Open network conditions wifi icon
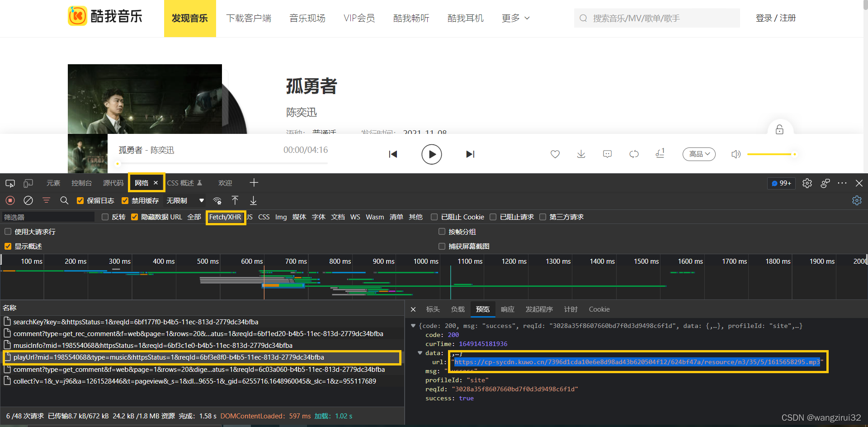This screenshot has width=868, height=427. (x=217, y=201)
